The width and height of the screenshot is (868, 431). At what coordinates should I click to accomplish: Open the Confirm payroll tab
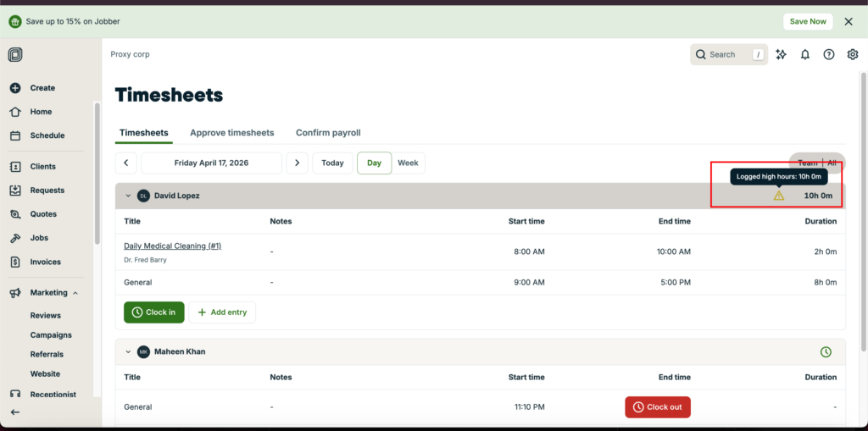pyautogui.click(x=328, y=133)
